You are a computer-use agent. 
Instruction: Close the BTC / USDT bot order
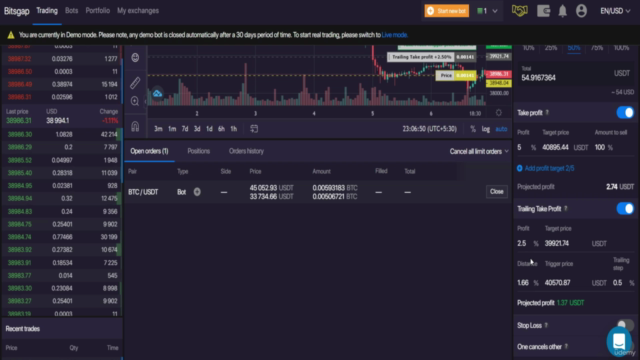[497, 191]
